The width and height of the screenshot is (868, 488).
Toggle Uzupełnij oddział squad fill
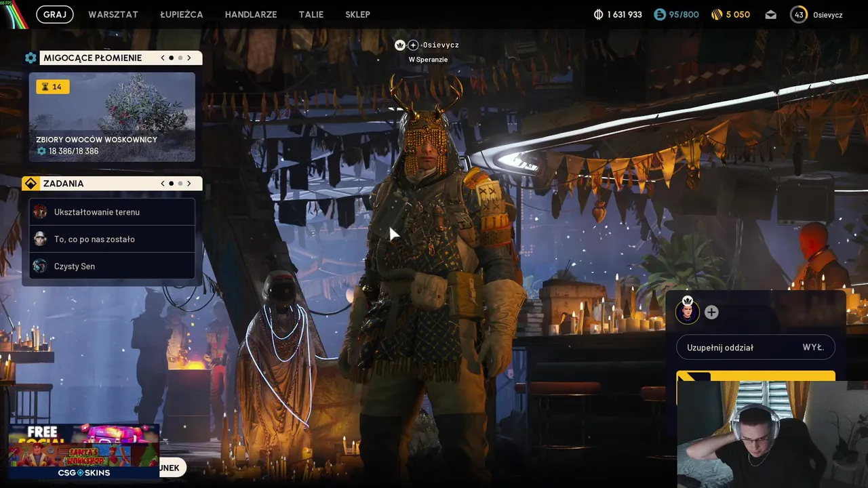(x=755, y=347)
